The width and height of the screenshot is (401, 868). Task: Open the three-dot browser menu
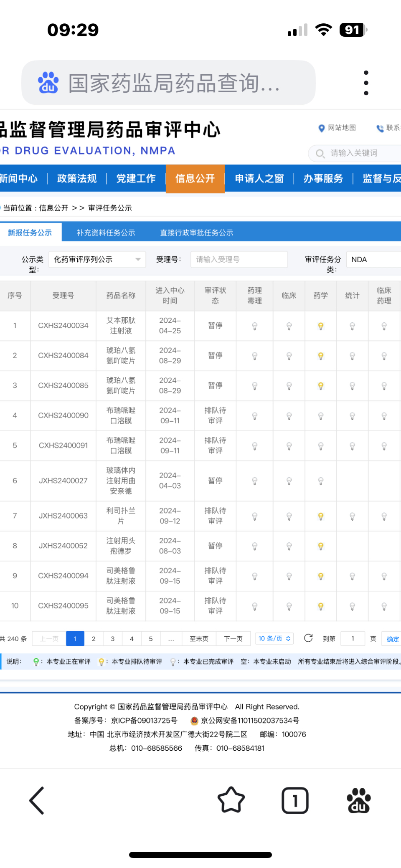(x=366, y=83)
